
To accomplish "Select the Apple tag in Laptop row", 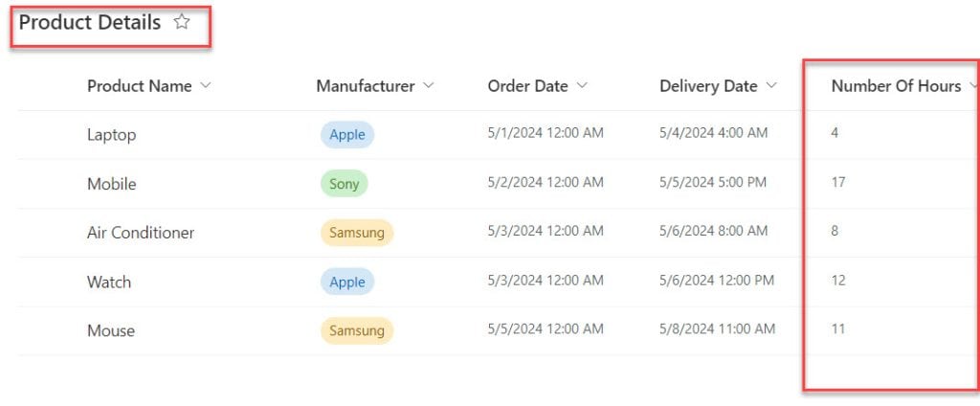I will pyautogui.click(x=347, y=134).
